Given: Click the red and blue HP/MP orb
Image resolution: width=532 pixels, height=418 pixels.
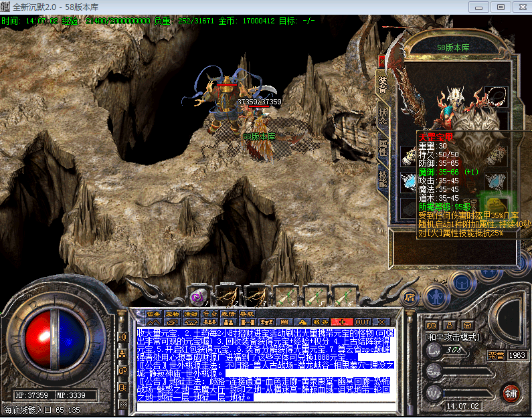Looking at the screenshot, I should click(x=56, y=340).
